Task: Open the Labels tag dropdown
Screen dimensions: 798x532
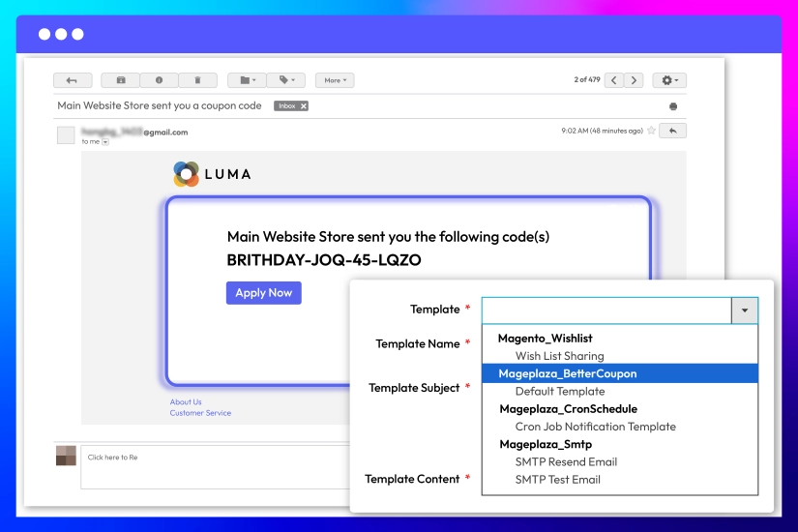Action: tap(286, 80)
